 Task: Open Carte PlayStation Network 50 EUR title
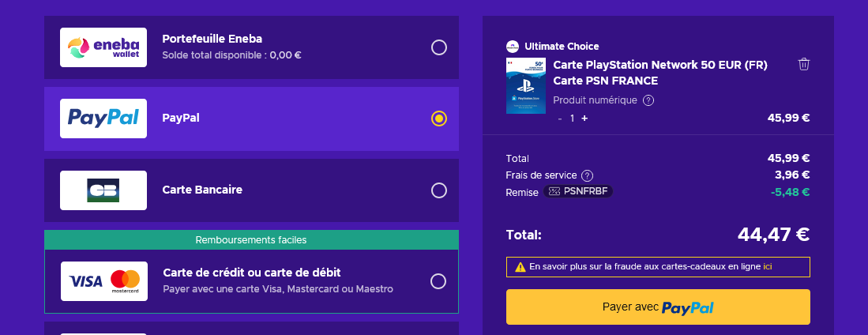660,65
